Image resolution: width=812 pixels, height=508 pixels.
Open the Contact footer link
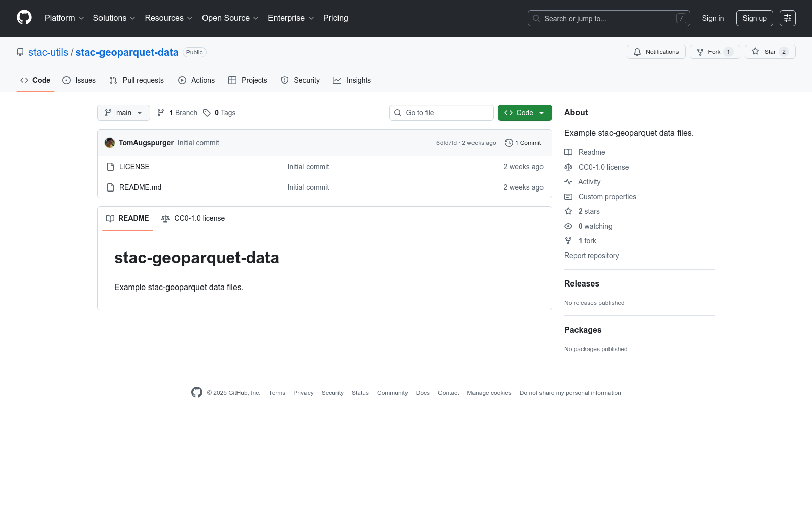(x=448, y=393)
